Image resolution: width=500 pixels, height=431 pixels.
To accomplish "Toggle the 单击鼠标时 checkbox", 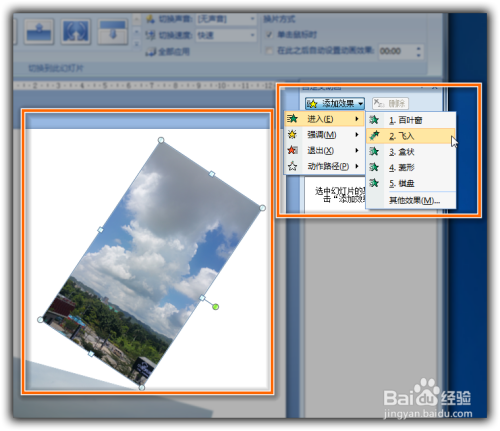I will pyautogui.click(x=269, y=34).
